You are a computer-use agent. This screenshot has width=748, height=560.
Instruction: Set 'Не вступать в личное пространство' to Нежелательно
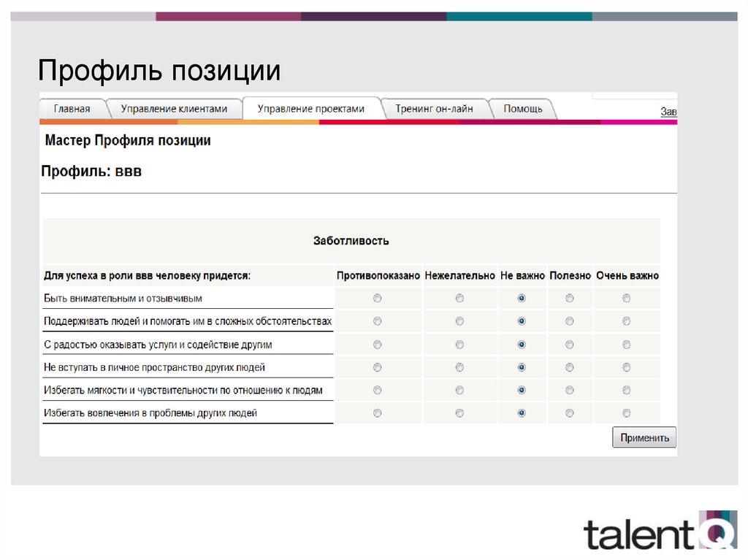[x=459, y=367]
